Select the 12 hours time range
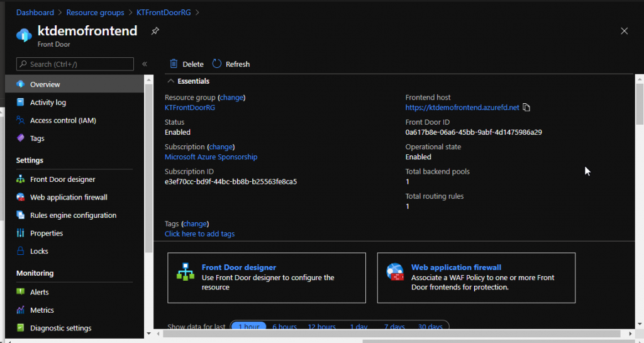 pos(321,327)
